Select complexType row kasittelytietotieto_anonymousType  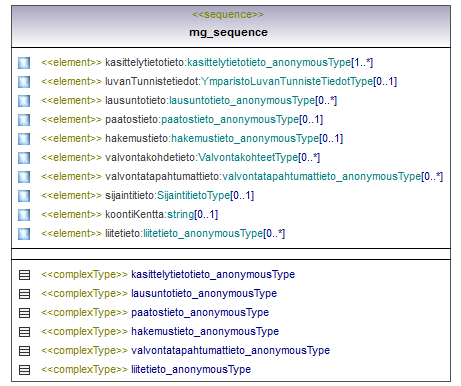(x=168, y=275)
